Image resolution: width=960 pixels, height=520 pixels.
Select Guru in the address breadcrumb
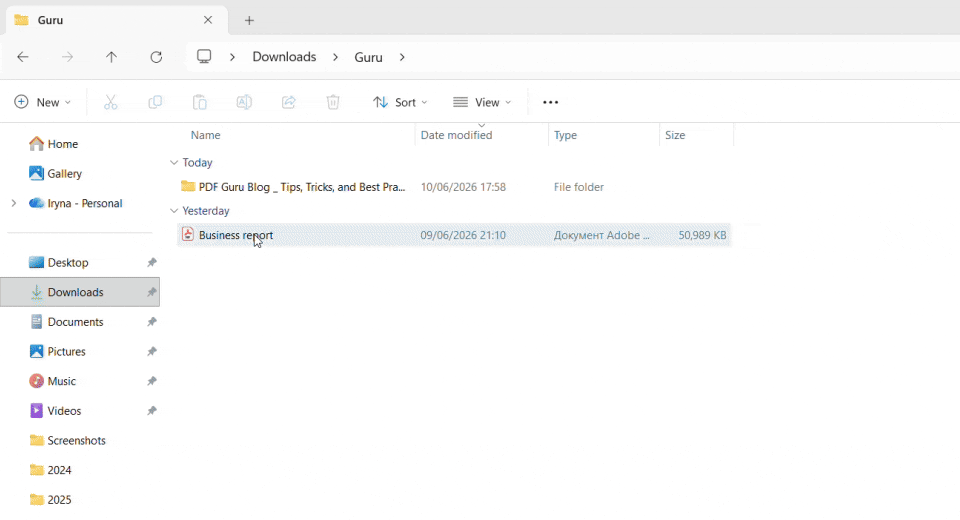click(369, 57)
